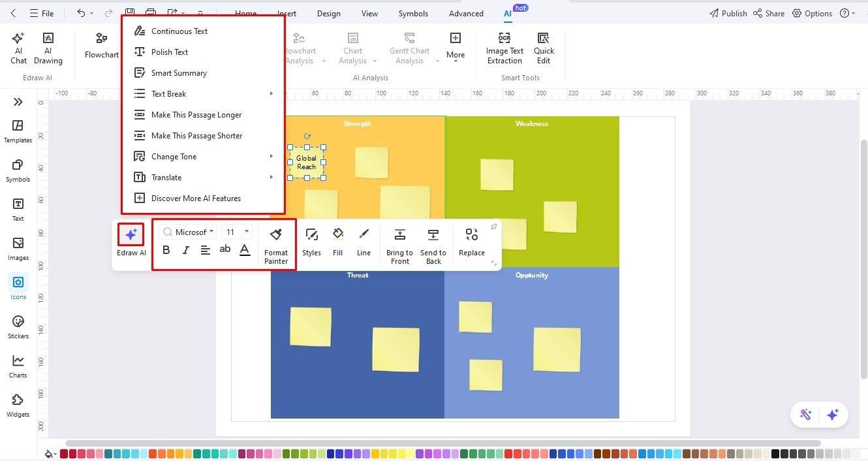868x461 pixels.
Task: Open the AI Drawing tool
Action: pos(48,48)
